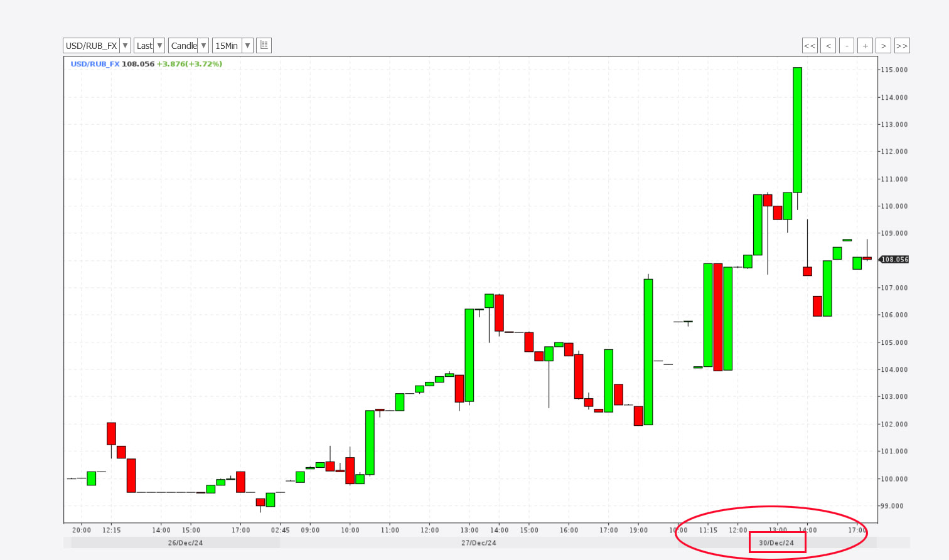
Task: Open the USD/RUB_FX symbol dropdown arrow
Action: point(125,46)
